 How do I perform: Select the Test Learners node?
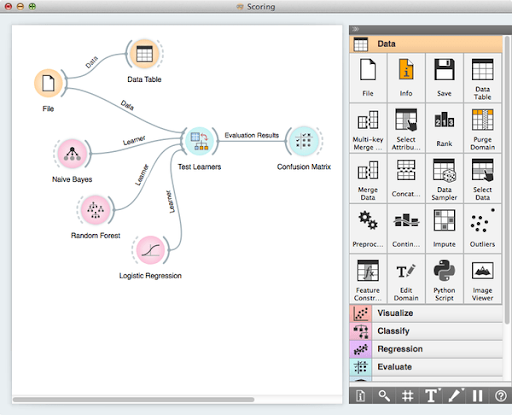199,141
